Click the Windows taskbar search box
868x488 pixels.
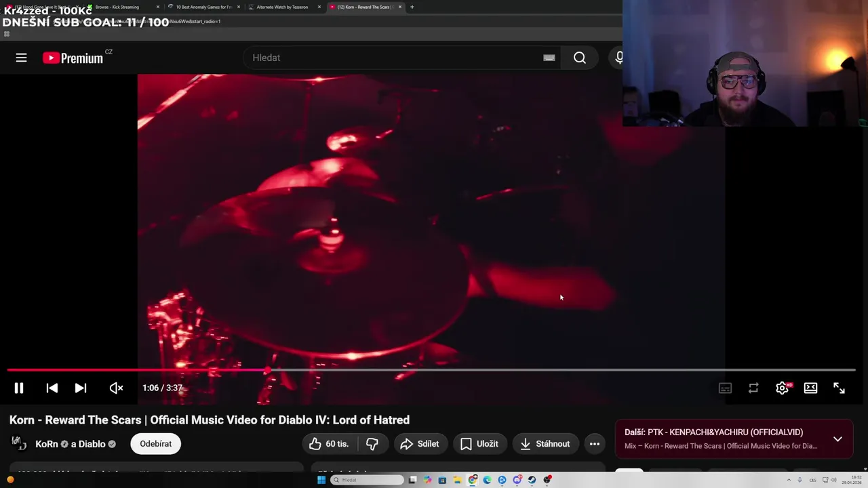(x=367, y=480)
